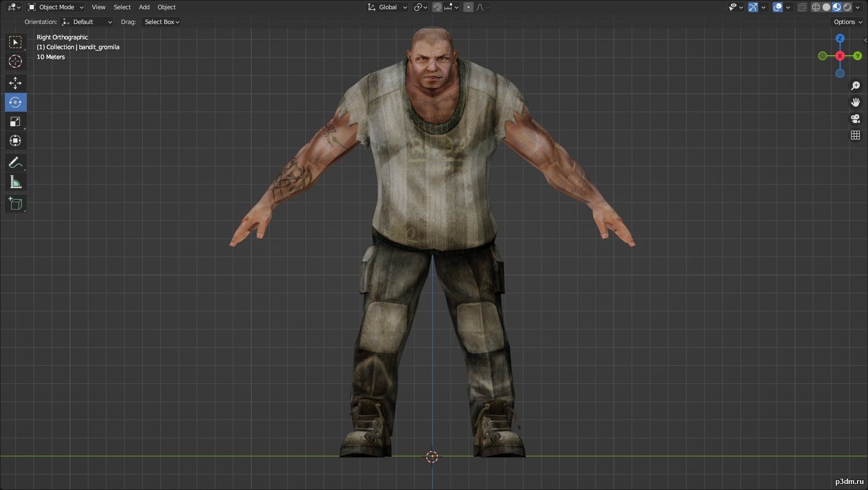Toggle snapping magnet in header
Screen dimensions: 868x490
pyautogui.click(x=437, y=7)
